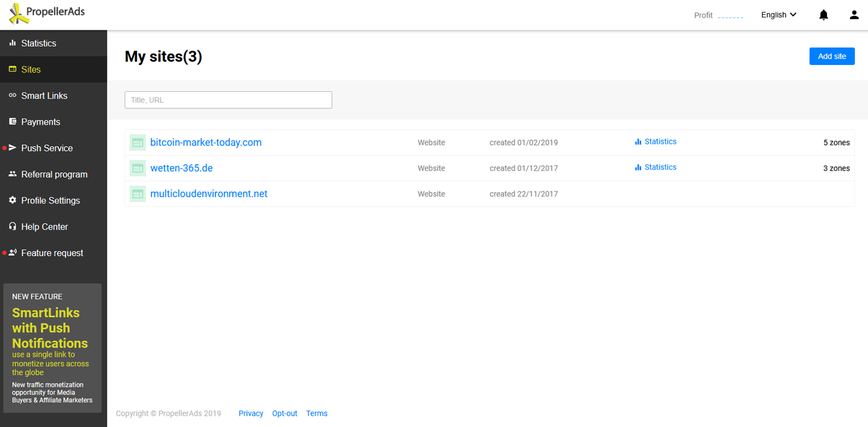Click the multicloudenvironment.net site icon
The height and width of the screenshot is (427, 868).
(138, 194)
